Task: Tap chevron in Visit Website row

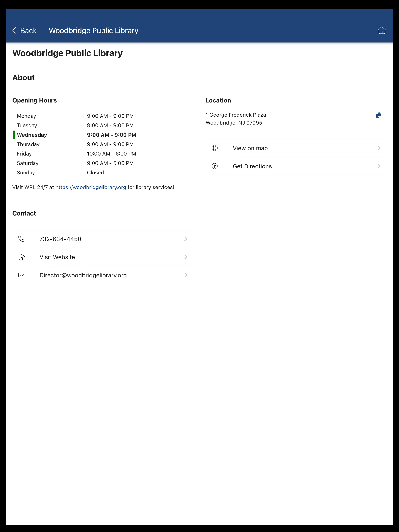Action: [186, 257]
